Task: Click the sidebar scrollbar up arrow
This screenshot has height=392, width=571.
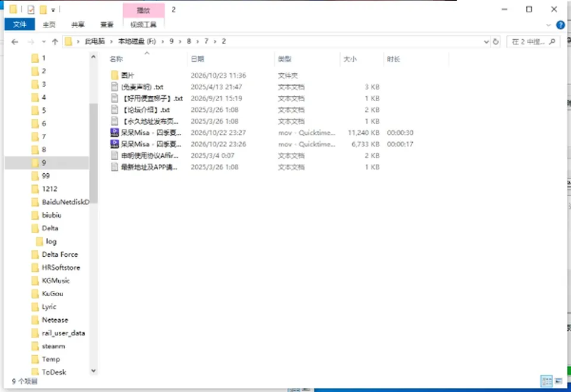Action: (93, 57)
